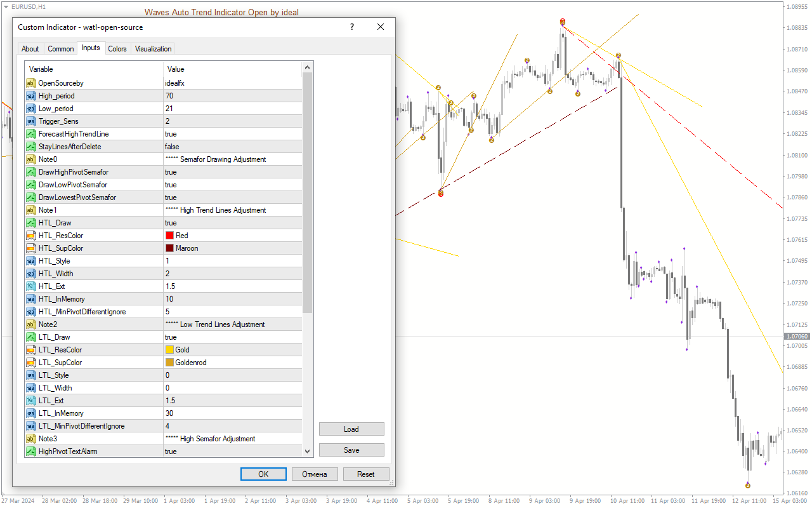Click the boolean icon beside DrawLowestPivotSemafor

tap(30, 197)
